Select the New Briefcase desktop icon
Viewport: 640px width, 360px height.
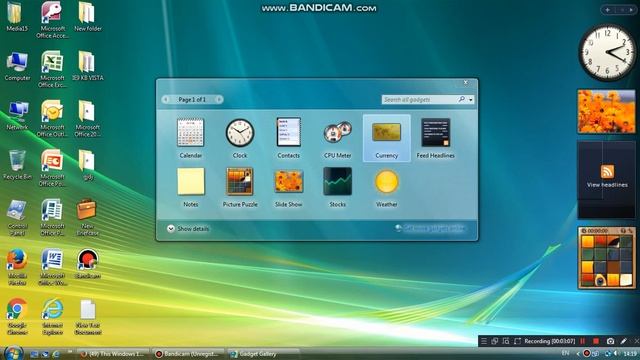tap(87, 218)
